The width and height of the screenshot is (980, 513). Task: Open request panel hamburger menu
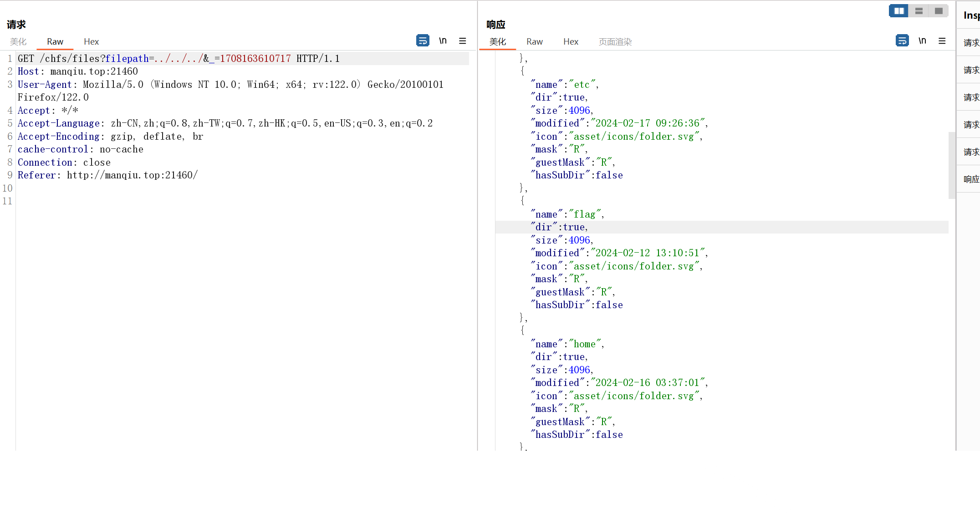pyautogui.click(x=463, y=41)
